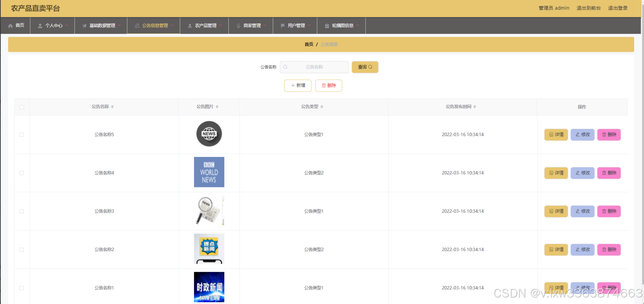Click 删除 button for 公告名称5
The width and height of the screenshot is (644, 304).
pos(609,134)
